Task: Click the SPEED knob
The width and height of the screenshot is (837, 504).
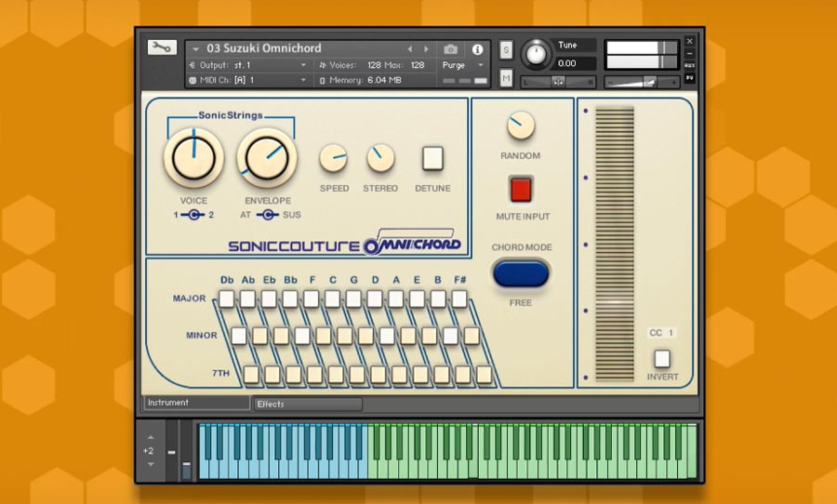Action: pos(334,158)
